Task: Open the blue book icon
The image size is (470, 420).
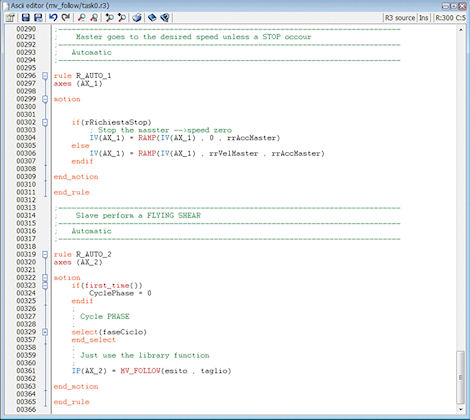Action: point(152,18)
